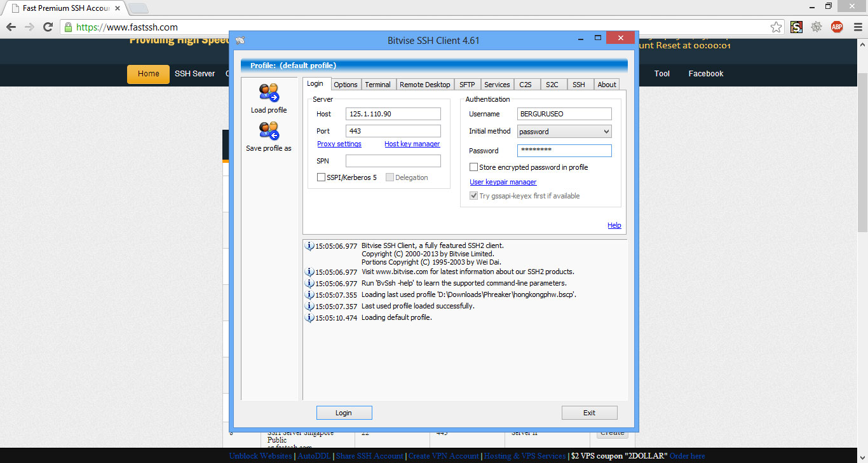Screen dimensions: 868x463
Task: Click the Save profile as icon
Action: 269,131
